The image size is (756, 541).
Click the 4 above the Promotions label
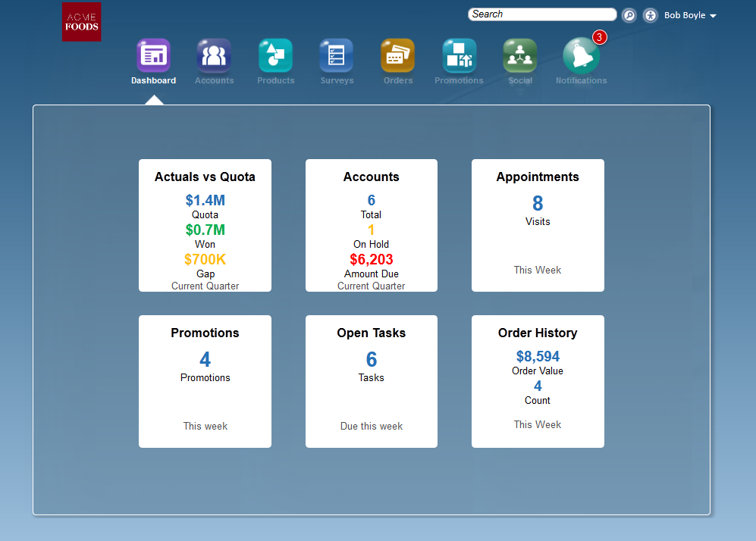205,359
